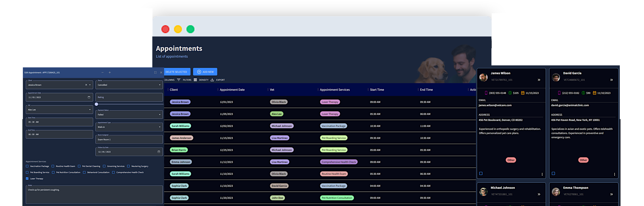The height and width of the screenshot is (206, 644).
Task: Change table Density setting
Action: tap(201, 80)
